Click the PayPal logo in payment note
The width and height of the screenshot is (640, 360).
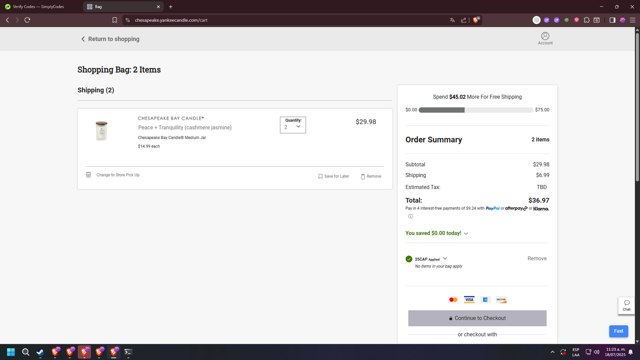(x=493, y=208)
